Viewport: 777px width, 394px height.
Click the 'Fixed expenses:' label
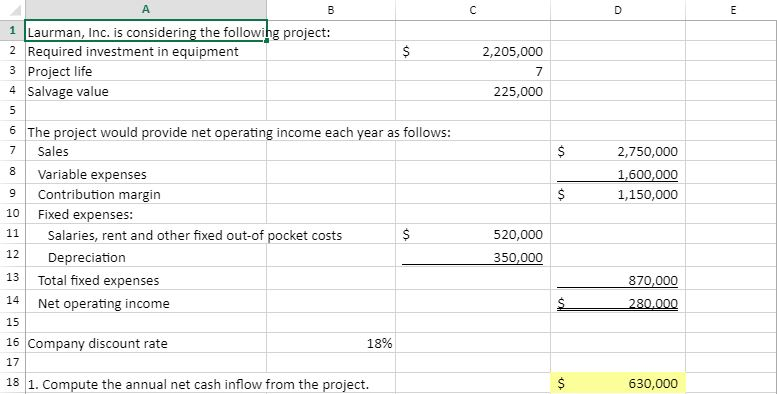(146, 214)
